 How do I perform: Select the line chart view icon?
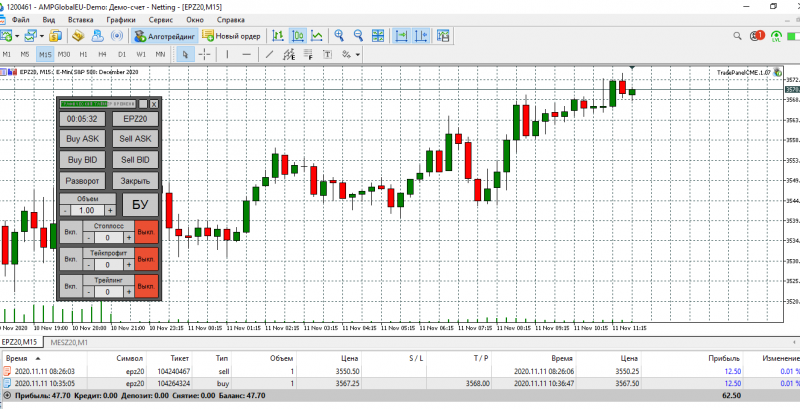[317, 36]
